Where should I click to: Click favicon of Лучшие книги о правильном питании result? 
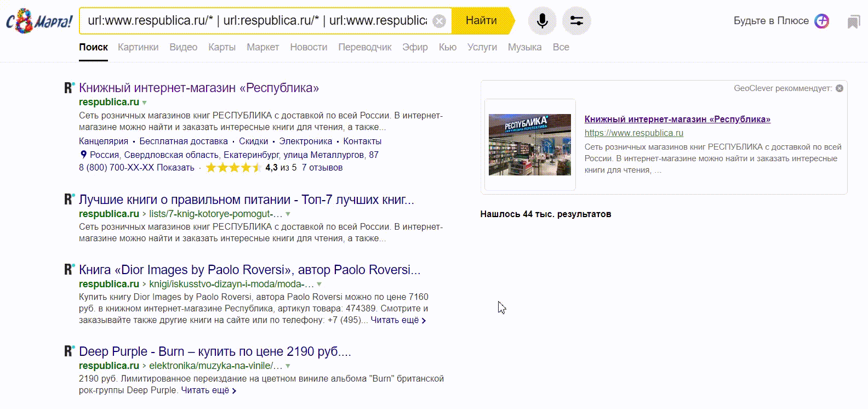point(69,199)
